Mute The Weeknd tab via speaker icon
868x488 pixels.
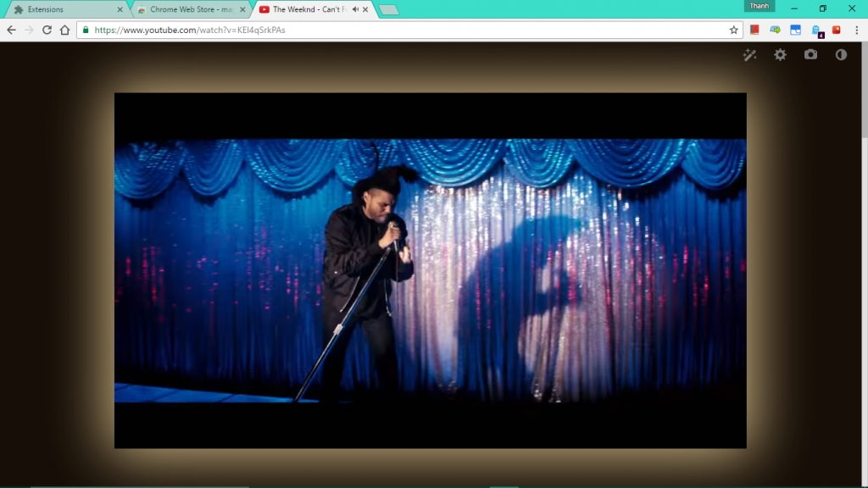coord(355,9)
